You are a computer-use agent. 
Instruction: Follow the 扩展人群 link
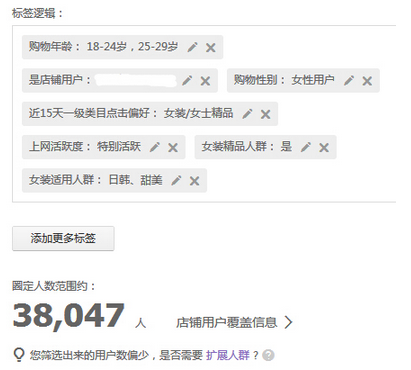coord(228,355)
